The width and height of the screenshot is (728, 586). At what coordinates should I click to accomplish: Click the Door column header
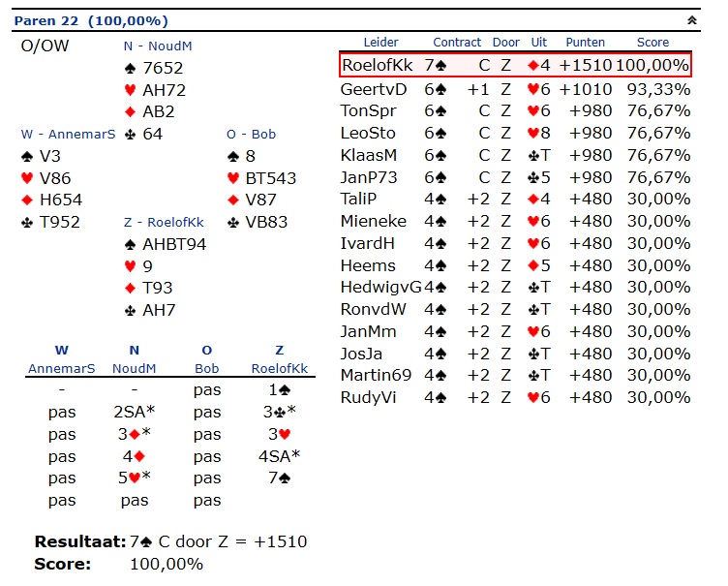coord(506,43)
